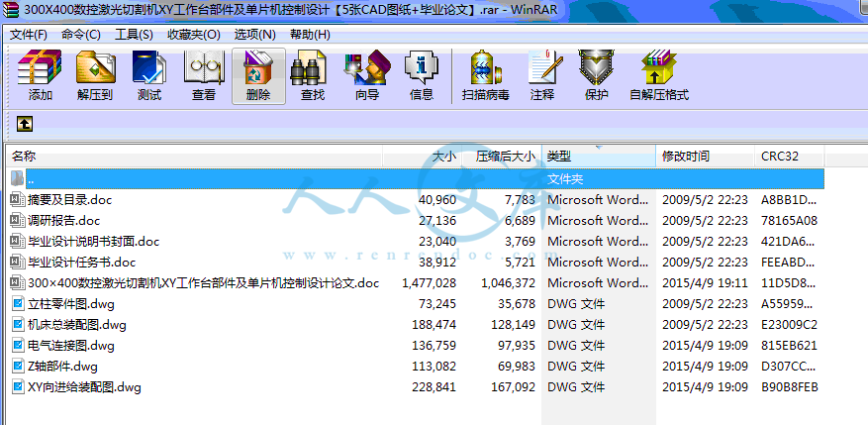The image size is (868, 425).
Task: Select file 机床总装配图.dwg
Action: click(x=77, y=324)
